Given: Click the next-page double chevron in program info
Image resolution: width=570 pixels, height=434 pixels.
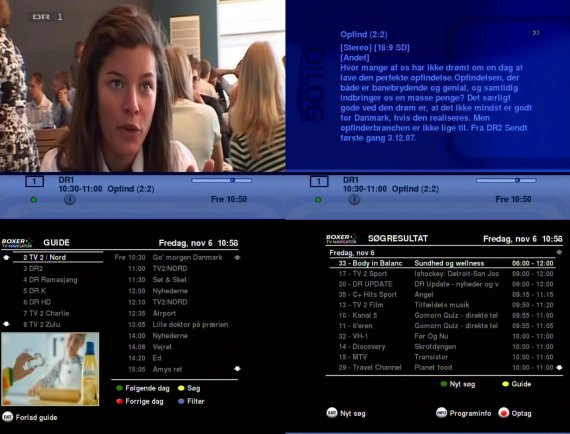Looking at the screenshot, I should pos(536,33).
